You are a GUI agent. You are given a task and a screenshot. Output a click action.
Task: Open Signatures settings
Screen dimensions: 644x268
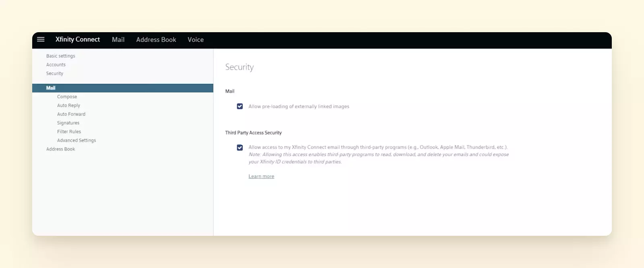coord(68,123)
